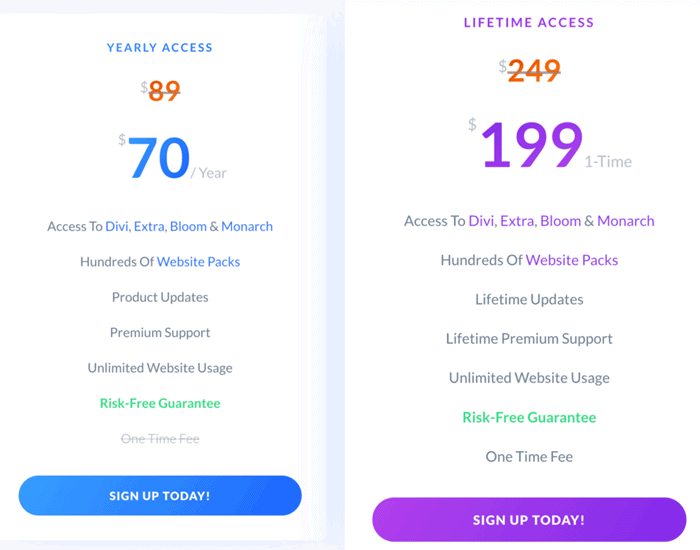The width and height of the screenshot is (700, 550).
Task: Select the Yearly Access heading
Action: pyautogui.click(x=160, y=47)
